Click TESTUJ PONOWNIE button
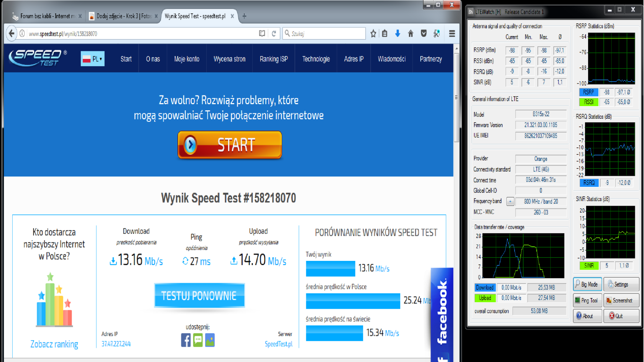The image size is (644, 362). (x=199, y=295)
